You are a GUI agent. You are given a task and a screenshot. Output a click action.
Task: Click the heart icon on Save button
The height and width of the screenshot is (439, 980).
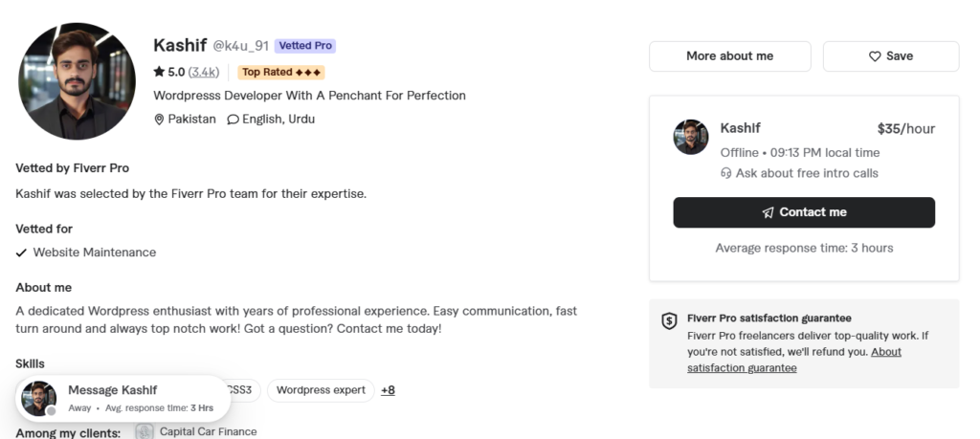click(875, 56)
